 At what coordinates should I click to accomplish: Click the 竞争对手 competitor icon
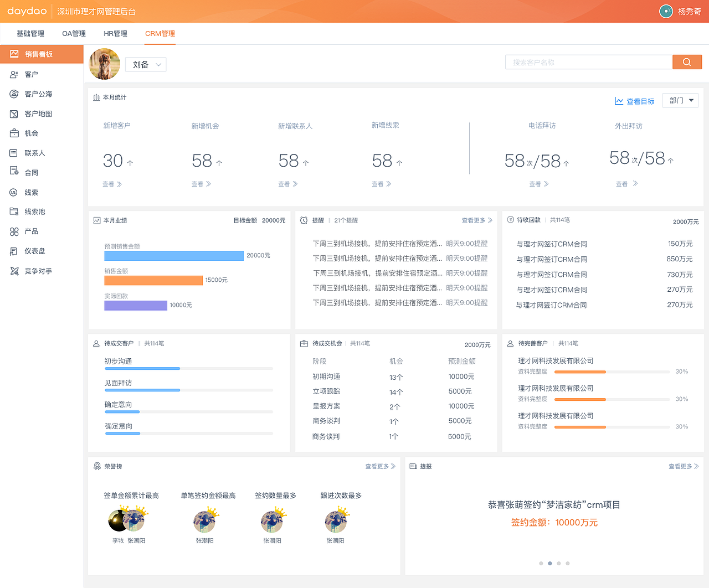point(14,271)
